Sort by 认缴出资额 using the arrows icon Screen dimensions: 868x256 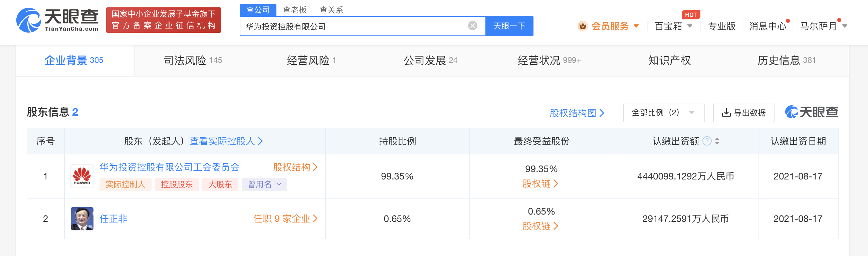(717, 141)
